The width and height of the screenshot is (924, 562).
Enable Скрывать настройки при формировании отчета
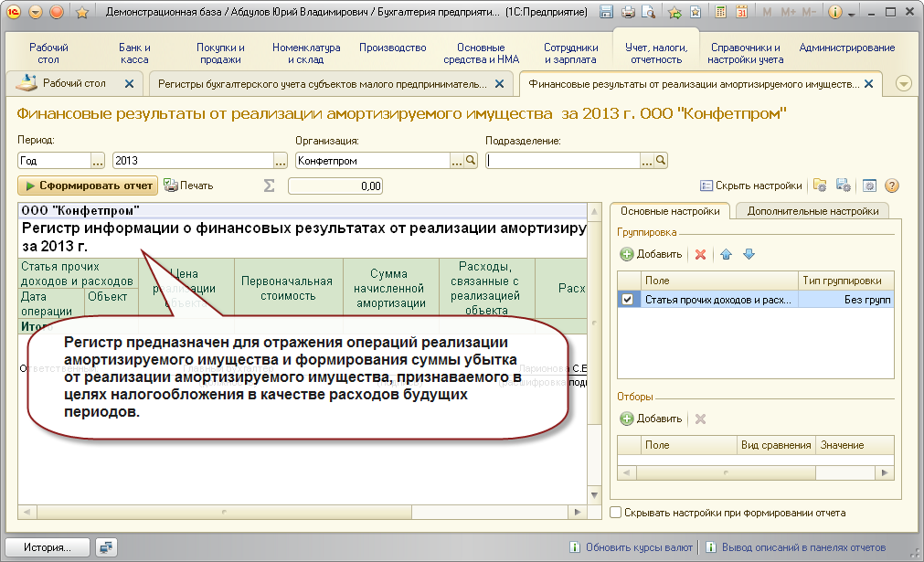pyautogui.click(x=615, y=513)
